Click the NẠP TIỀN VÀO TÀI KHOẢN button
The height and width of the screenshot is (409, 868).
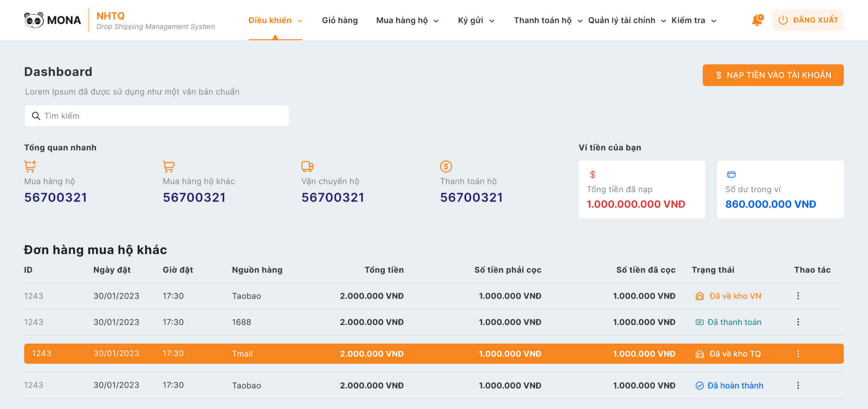[773, 75]
